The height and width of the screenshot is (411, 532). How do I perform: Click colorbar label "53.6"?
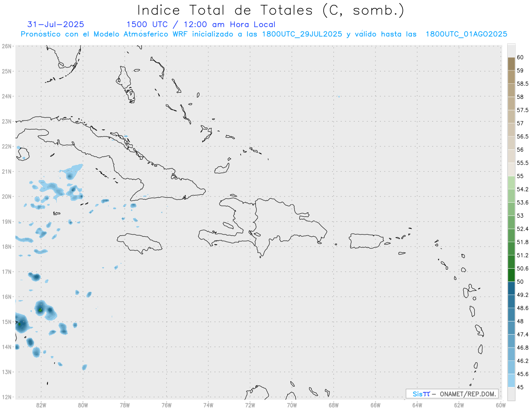point(522,203)
